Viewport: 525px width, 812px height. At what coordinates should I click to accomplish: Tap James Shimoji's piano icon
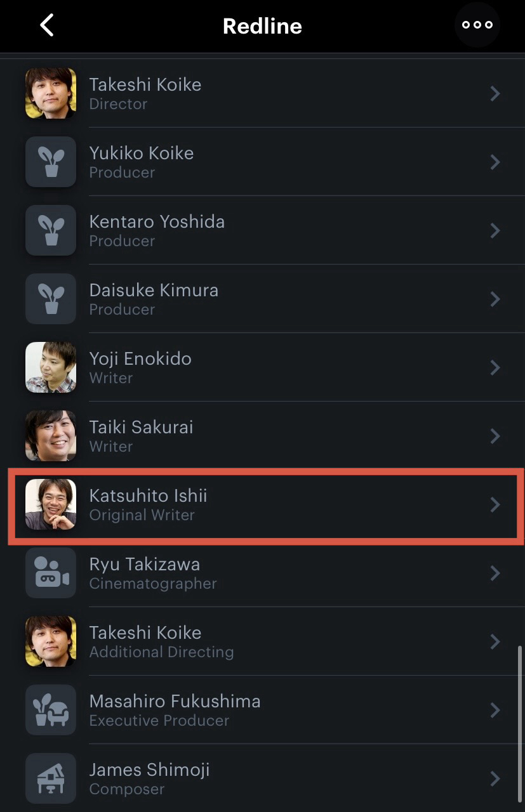pyautogui.click(x=51, y=778)
